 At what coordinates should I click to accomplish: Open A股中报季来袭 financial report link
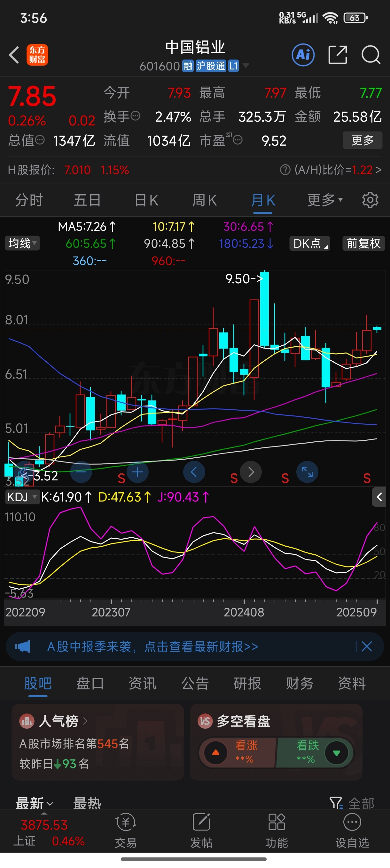[152, 647]
